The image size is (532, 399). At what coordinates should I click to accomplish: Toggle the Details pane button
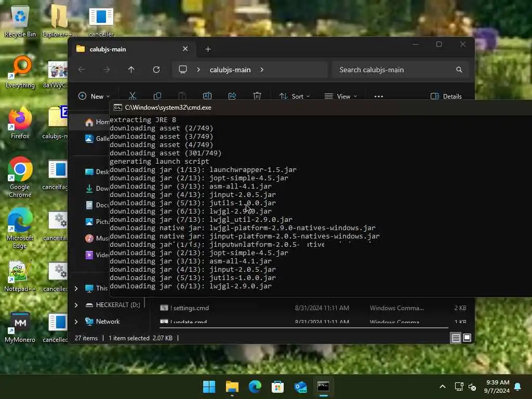[446, 96]
